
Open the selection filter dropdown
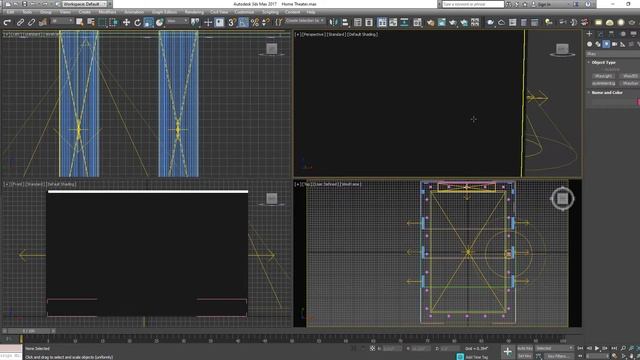point(62,21)
